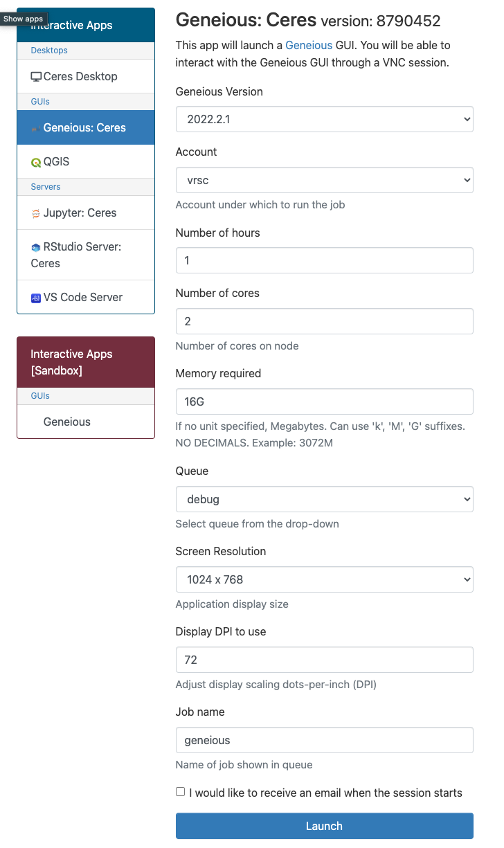Open the Geneious Version dropdown

tap(324, 119)
